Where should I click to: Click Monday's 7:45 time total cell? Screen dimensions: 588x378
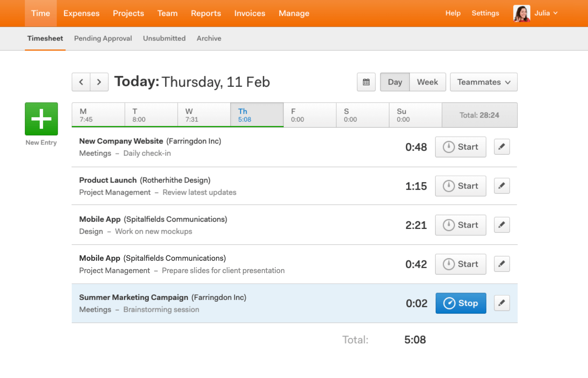[98, 115]
